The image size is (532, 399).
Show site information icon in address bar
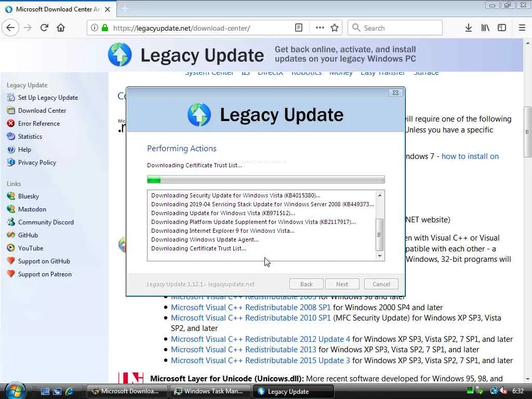point(95,28)
